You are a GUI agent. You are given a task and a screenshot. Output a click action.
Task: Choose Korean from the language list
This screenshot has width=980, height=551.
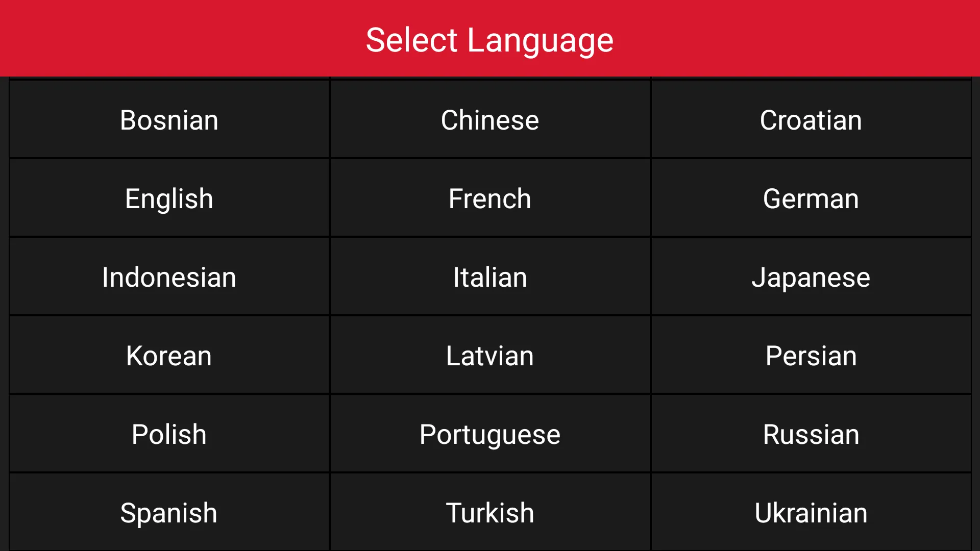coord(169,355)
